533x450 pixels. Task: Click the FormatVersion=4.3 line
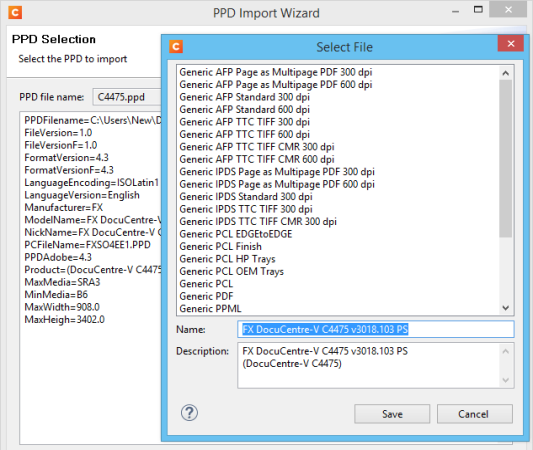(x=66, y=158)
